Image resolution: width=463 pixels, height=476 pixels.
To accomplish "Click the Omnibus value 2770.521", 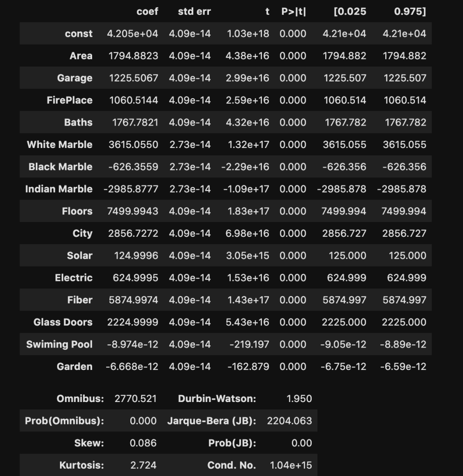I will pyautogui.click(x=135, y=399).
